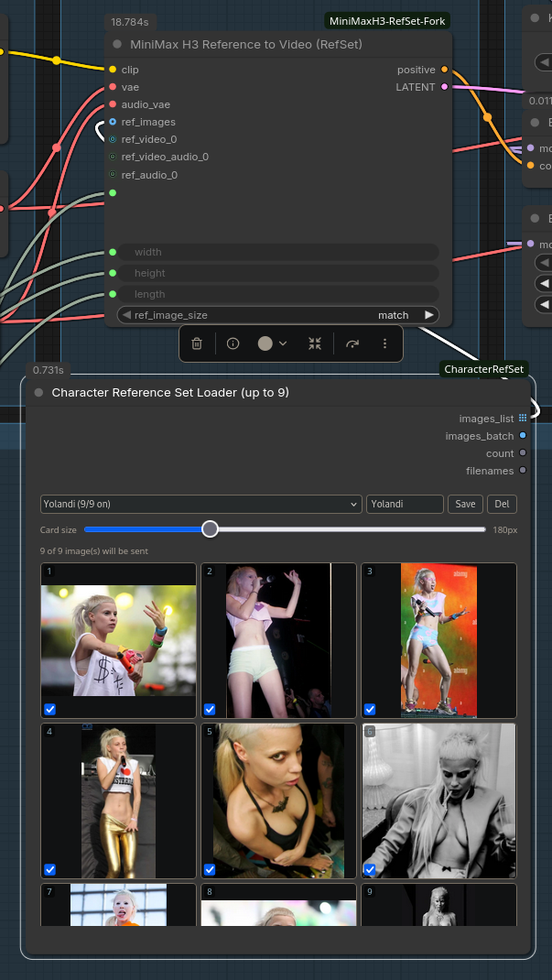Uncheck image 1 checkbox
This screenshot has height=980, width=552.
tap(50, 709)
